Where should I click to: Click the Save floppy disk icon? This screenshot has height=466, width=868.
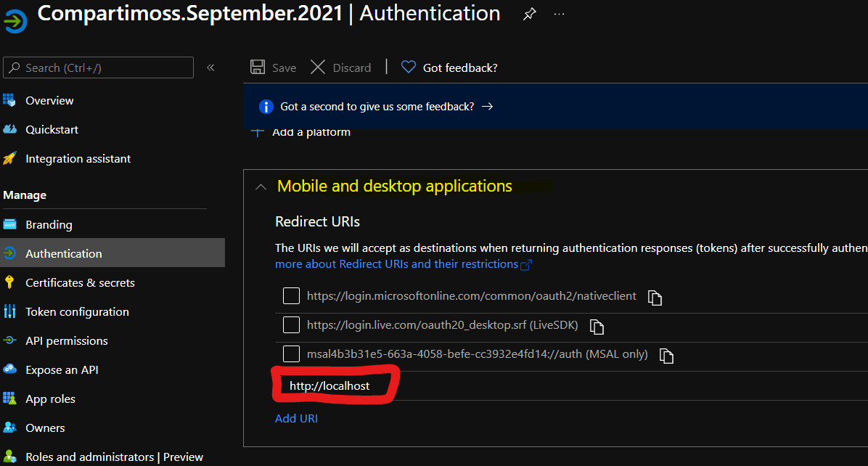click(x=258, y=68)
